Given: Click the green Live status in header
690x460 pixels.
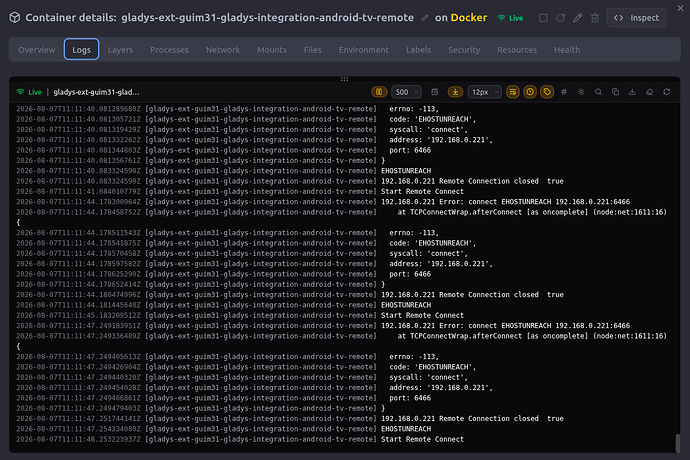Looking at the screenshot, I should tap(510, 18).
